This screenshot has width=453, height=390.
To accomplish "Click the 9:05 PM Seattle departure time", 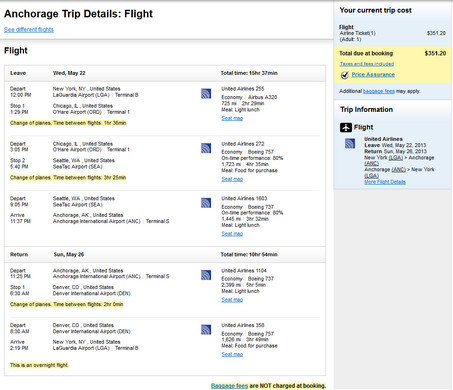I will tap(19, 205).
